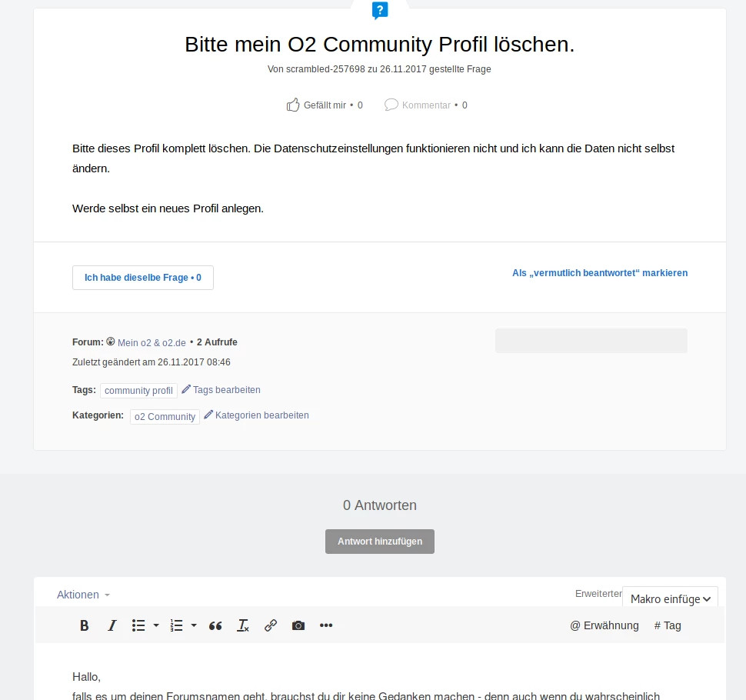Click the grey placeholder box beside forum info
The width and height of the screenshot is (746, 700).
591,341
